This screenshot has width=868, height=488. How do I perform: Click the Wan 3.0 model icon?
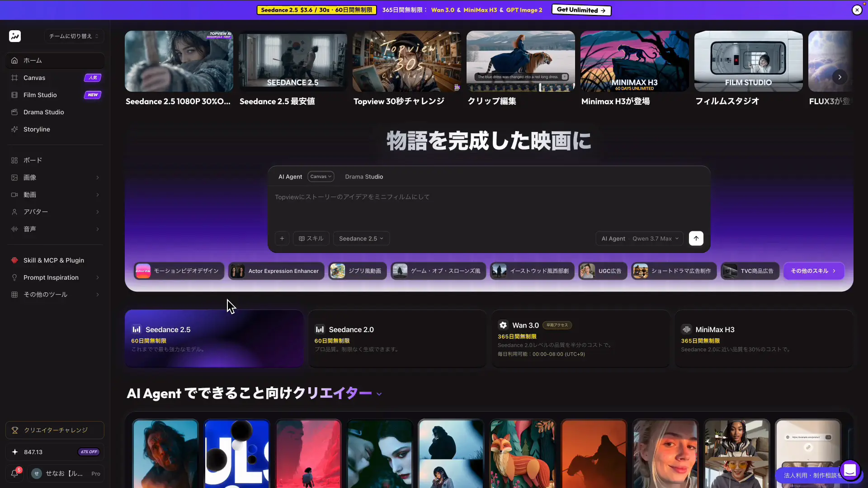[x=503, y=325]
